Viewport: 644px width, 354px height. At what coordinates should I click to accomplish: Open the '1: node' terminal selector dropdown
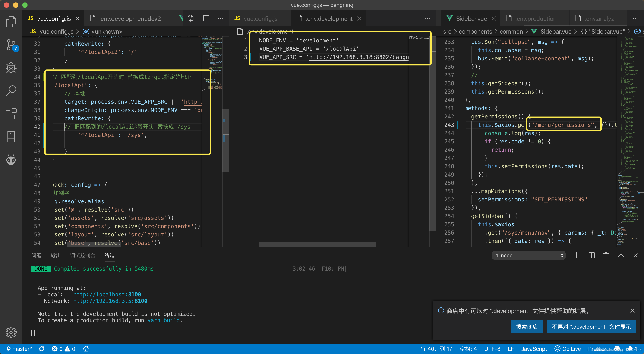[x=529, y=255]
